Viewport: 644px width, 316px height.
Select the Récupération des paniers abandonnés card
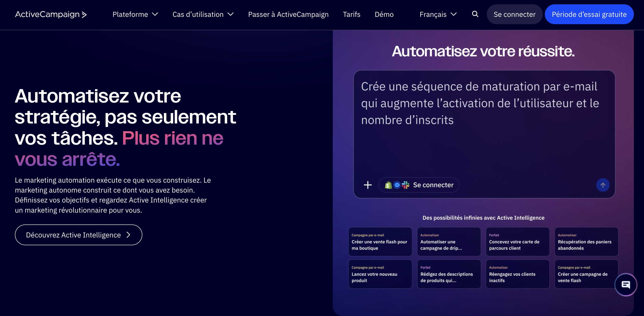coord(586,242)
